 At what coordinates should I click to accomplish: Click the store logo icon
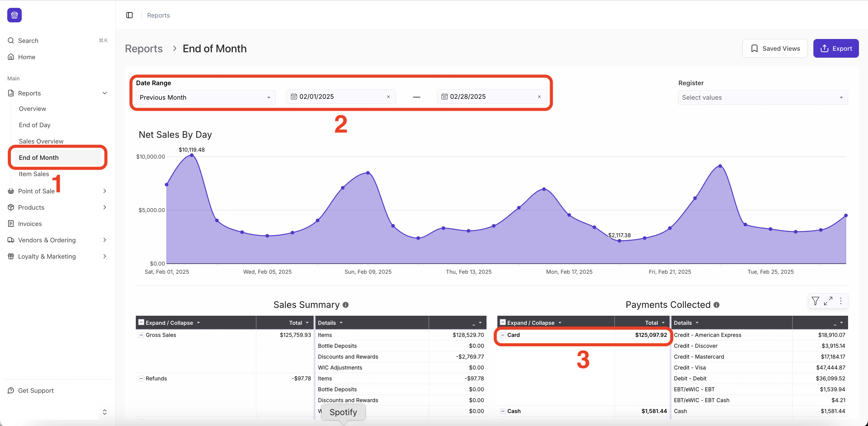14,15
